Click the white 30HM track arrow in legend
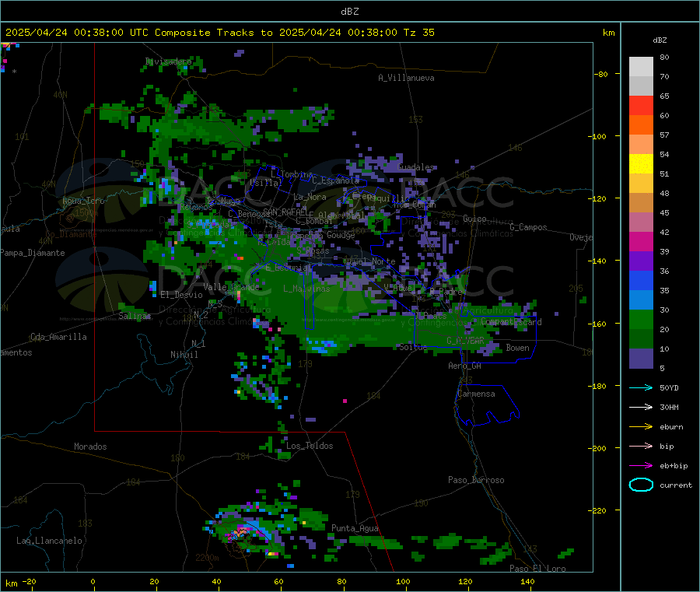700x592 pixels. (x=641, y=407)
